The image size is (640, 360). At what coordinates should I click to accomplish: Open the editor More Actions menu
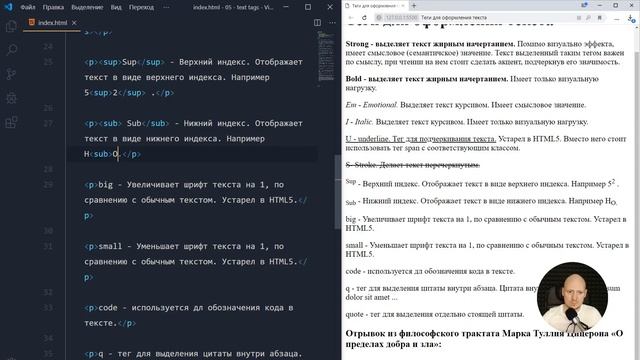tap(332, 23)
